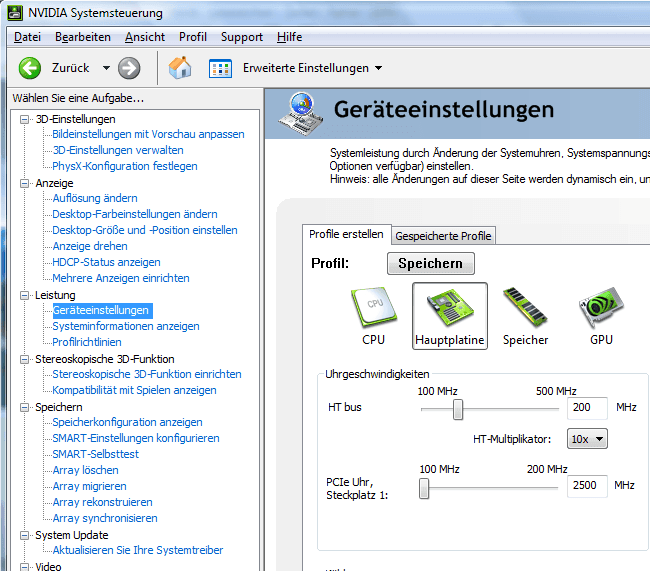Open HDCP-Status anzeigen
Screen dimensions: 650x571
[106, 262]
